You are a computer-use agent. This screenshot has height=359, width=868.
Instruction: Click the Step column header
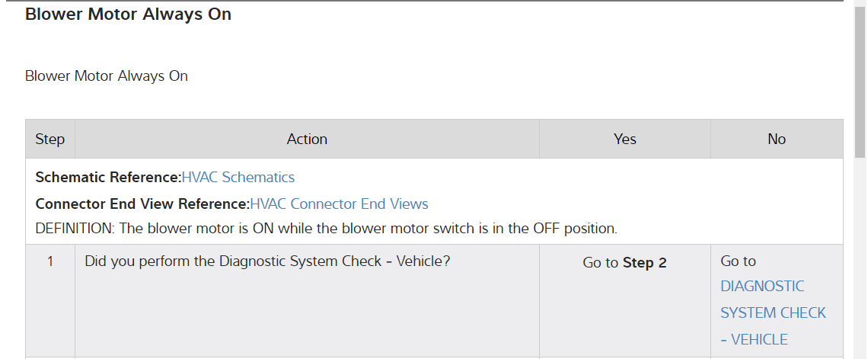pos(50,139)
